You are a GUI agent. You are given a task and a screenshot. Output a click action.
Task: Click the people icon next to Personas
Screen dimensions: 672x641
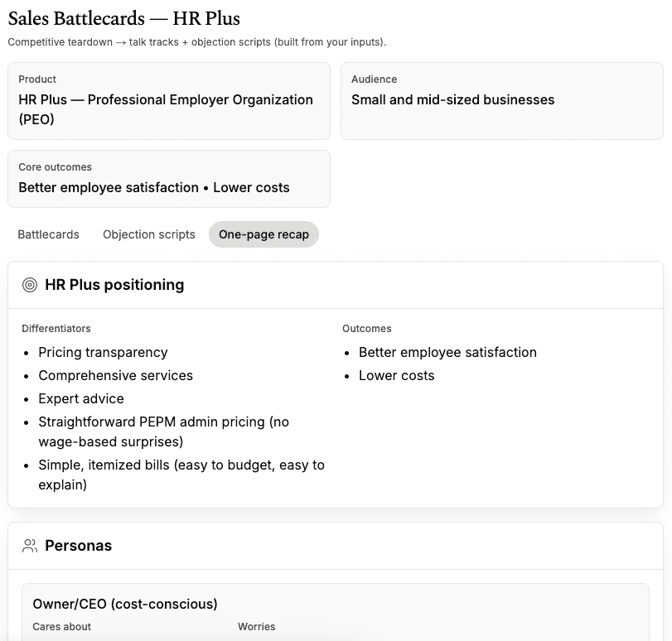[30, 546]
